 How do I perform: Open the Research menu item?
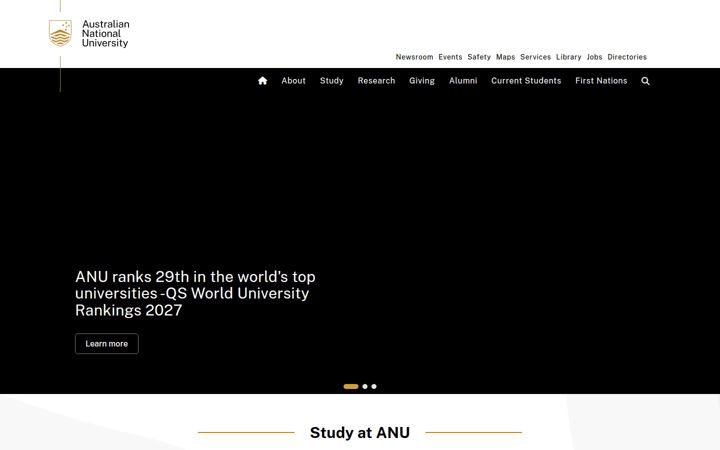point(376,81)
